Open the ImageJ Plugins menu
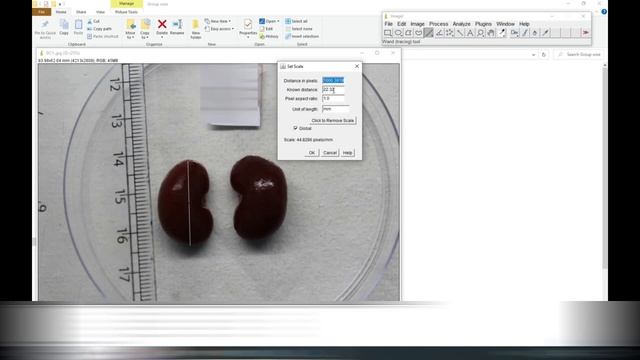Viewport: 640px width, 360px height. tap(483, 24)
